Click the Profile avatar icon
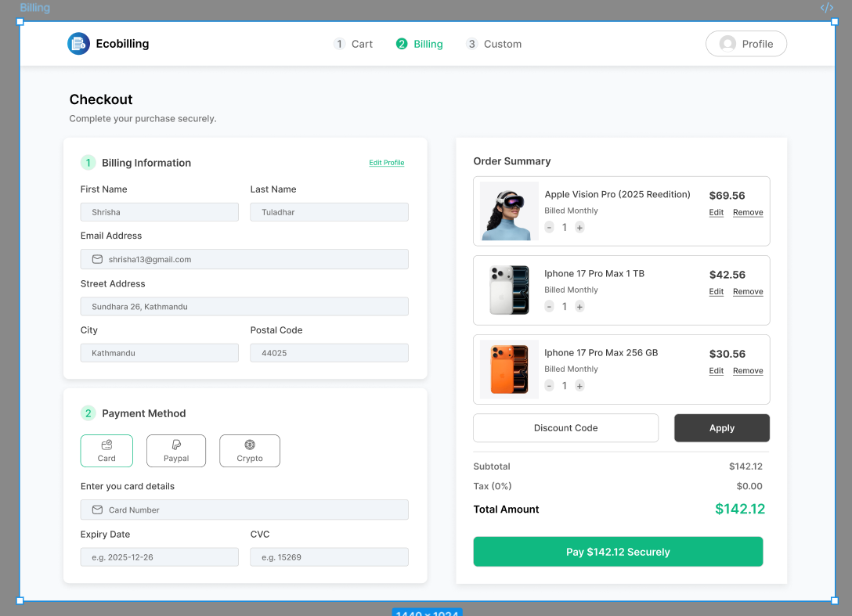 [x=727, y=44]
